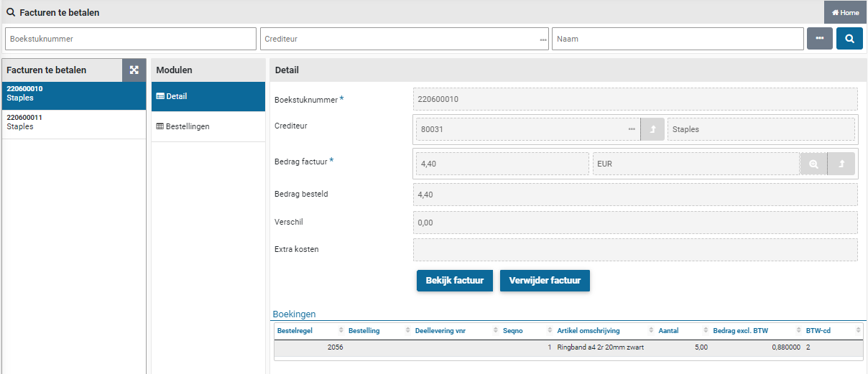Click the zoom icon next to EUR field
The height and width of the screenshot is (374, 868).
click(813, 164)
